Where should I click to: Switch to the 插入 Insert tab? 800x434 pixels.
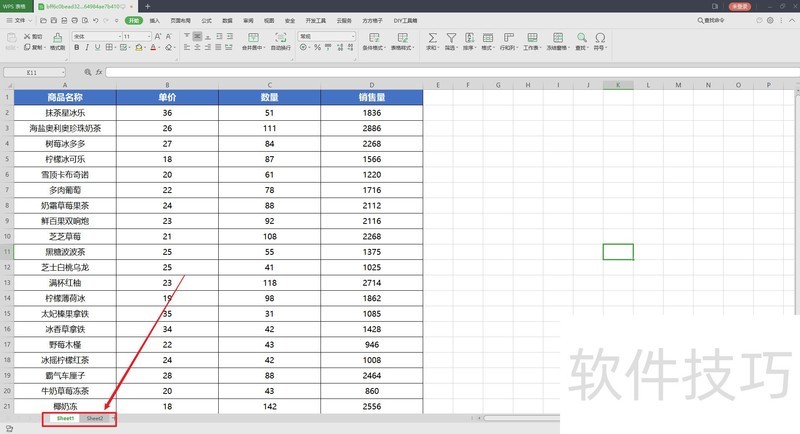pos(155,20)
